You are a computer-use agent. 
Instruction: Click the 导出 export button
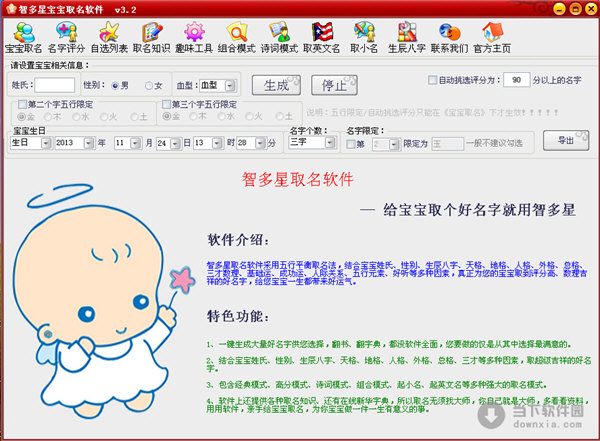[x=566, y=140]
